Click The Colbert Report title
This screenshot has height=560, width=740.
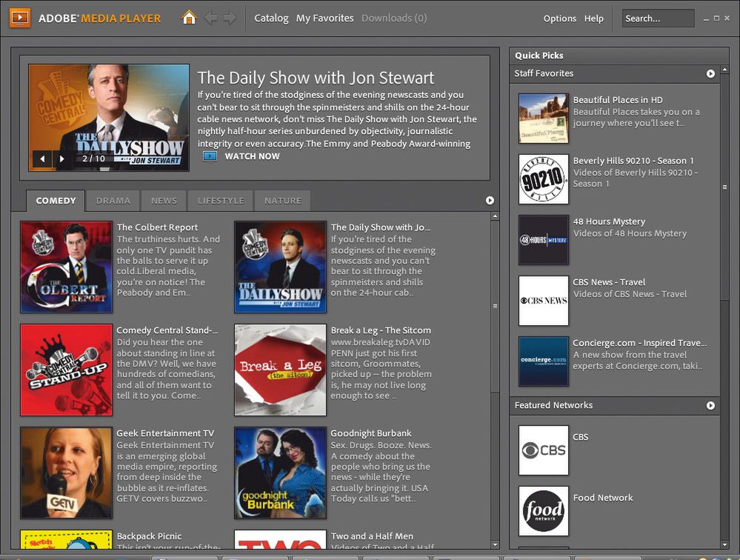[157, 227]
